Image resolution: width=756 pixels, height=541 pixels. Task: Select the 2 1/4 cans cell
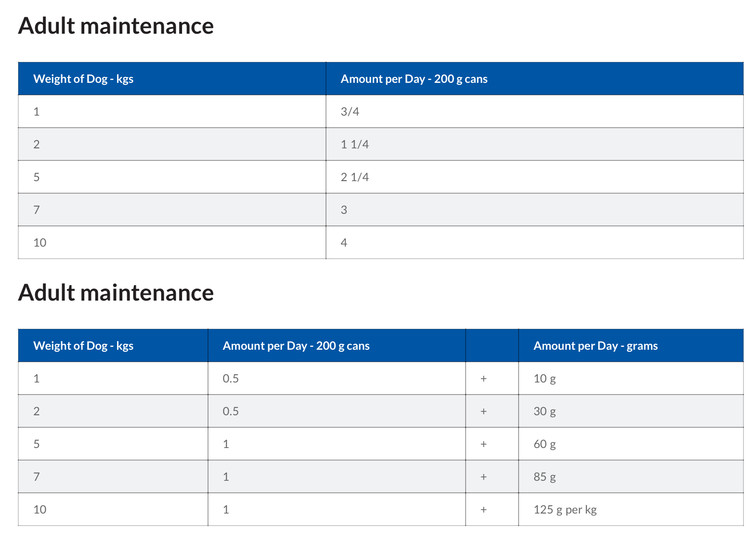point(534,177)
